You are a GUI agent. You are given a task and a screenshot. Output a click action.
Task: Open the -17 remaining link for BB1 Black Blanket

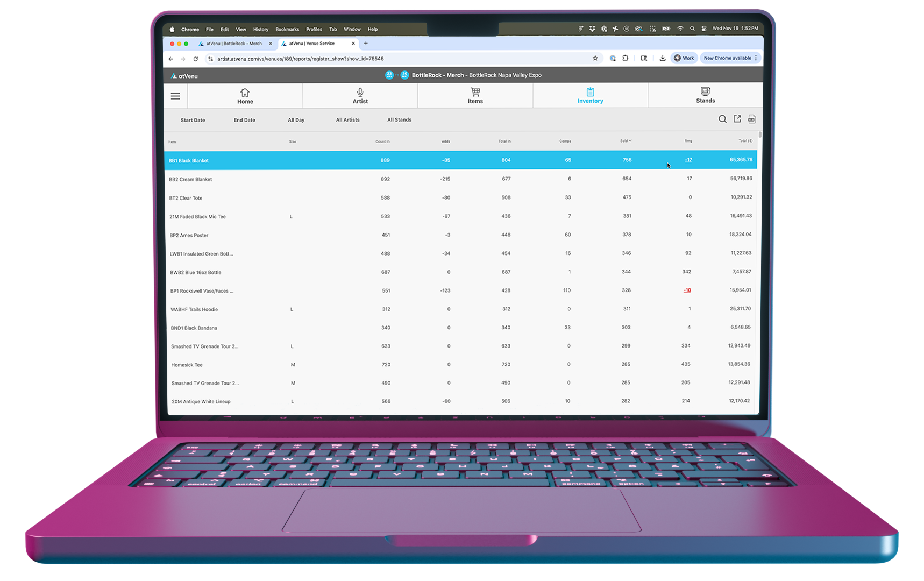click(688, 160)
